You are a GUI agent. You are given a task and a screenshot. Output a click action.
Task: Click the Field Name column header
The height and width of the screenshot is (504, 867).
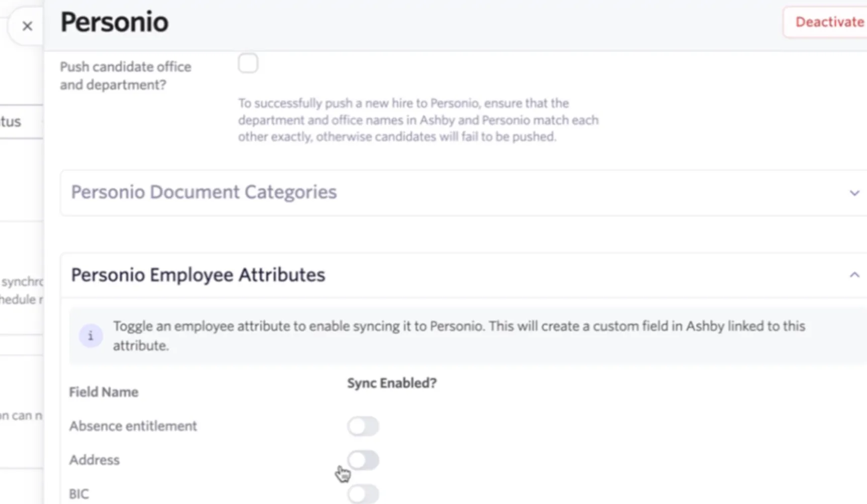[103, 392]
